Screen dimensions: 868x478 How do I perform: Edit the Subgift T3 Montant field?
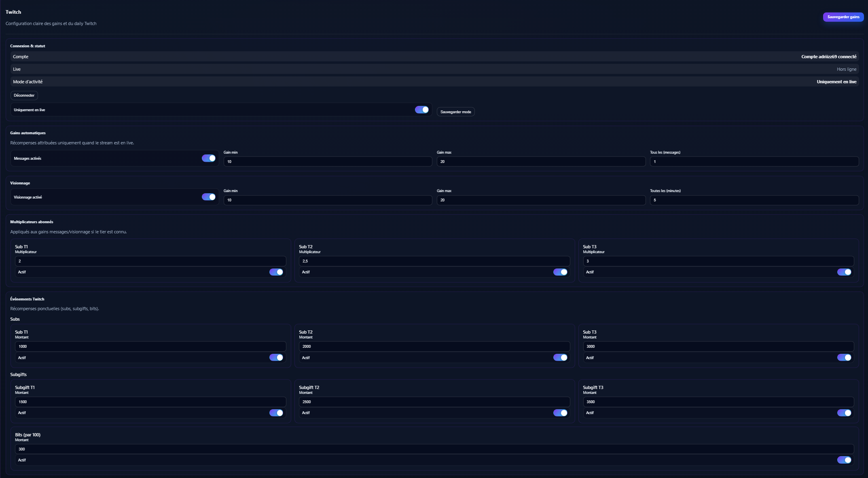[x=718, y=402]
